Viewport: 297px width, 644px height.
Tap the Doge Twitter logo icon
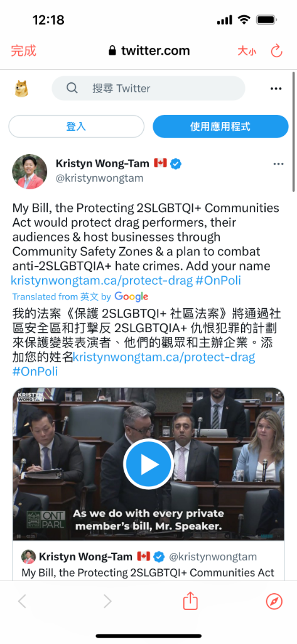coord(22,88)
